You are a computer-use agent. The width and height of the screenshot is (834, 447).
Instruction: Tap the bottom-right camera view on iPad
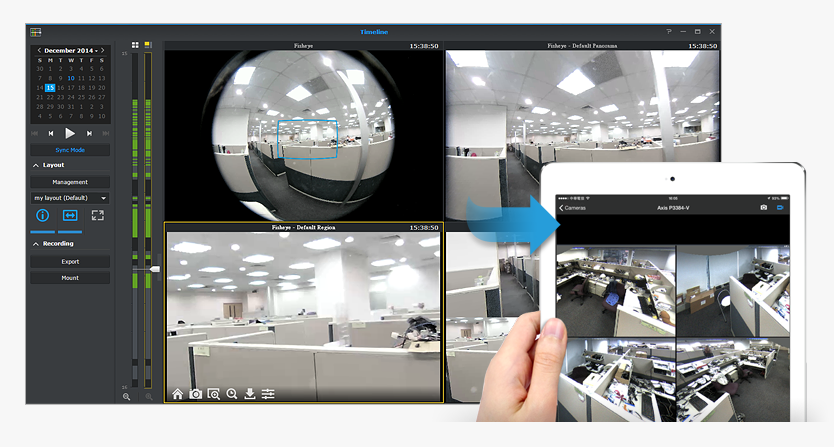coord(733,379)
